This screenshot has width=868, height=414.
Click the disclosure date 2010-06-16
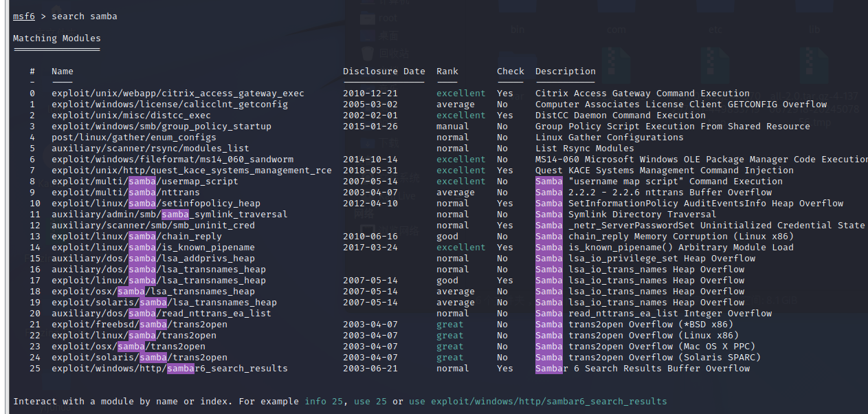[370, 236]
